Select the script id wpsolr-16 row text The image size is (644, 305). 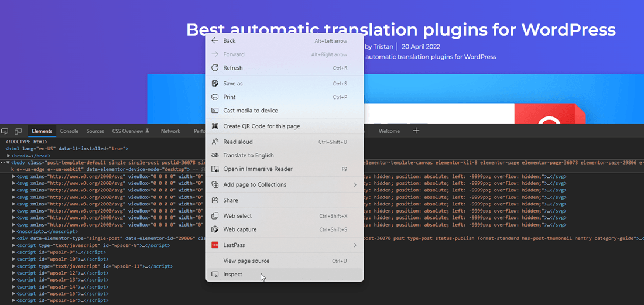click(x=63, y=301)
